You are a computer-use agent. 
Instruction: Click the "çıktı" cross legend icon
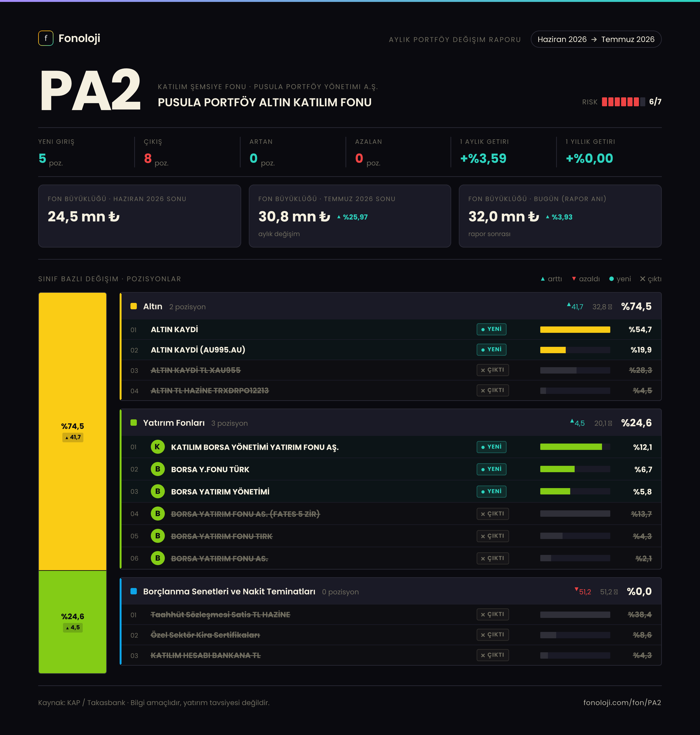click(643, 279)
